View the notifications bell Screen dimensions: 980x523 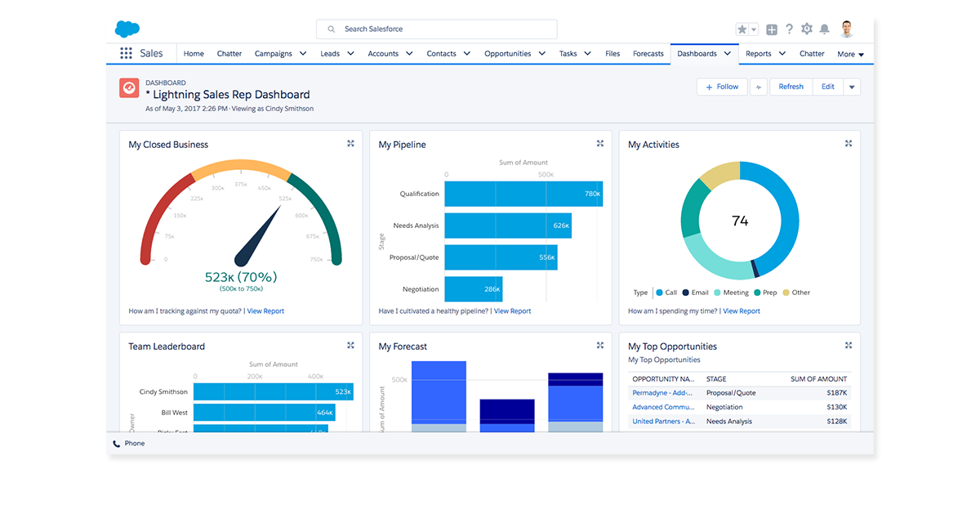click(825, 29)
